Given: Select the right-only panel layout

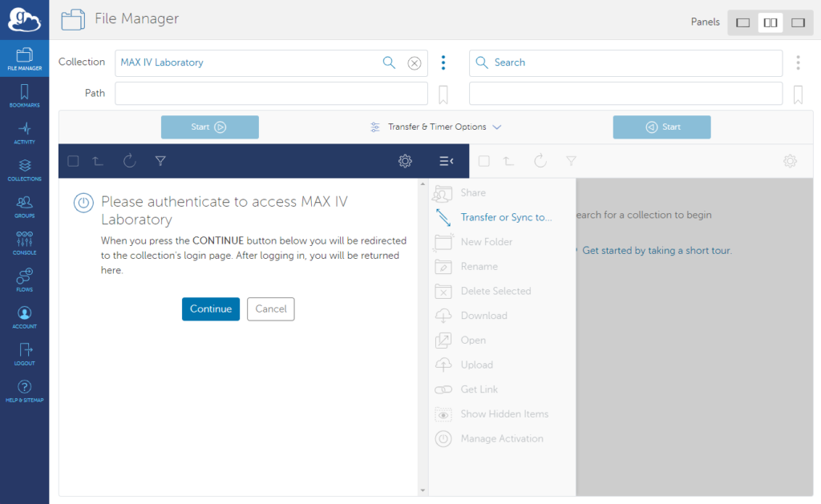Looking at the screenshot, I should pyautogui.click(x=798, y=22).
